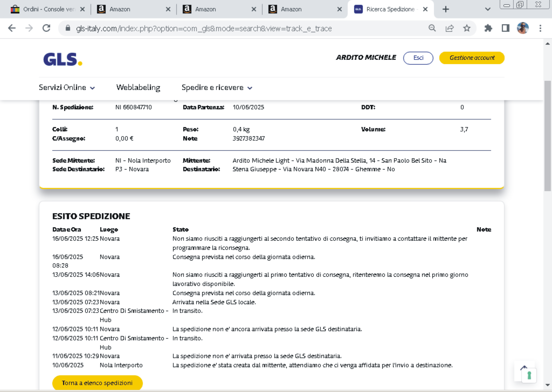This screenshot has width=552, height=392.
Task: Click the ARDITO MICHELE account name
Action: pos(366,57)
